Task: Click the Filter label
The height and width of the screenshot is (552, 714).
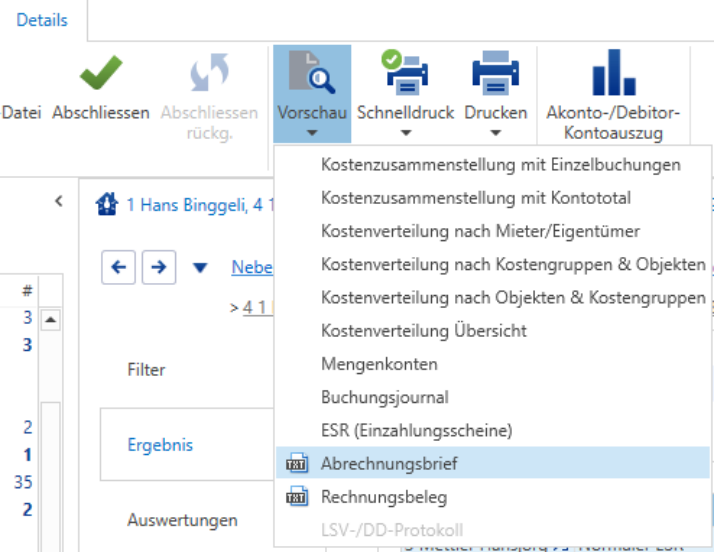Action: click(146, 369)
